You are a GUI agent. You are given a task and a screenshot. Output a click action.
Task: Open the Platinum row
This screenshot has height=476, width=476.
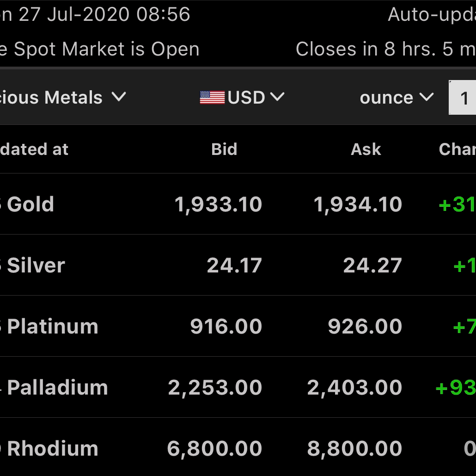(x=238, y=326)
